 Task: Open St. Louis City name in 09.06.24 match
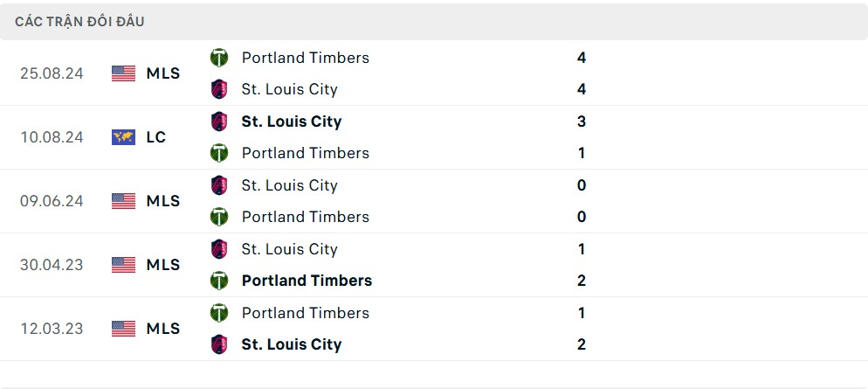[x=290, y=185]
